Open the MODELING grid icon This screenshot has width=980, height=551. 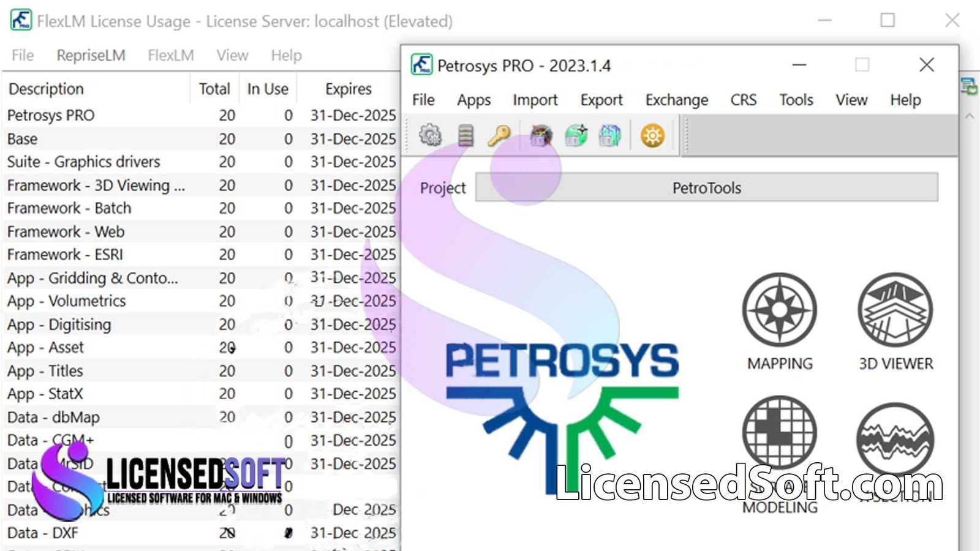[779, 432]
